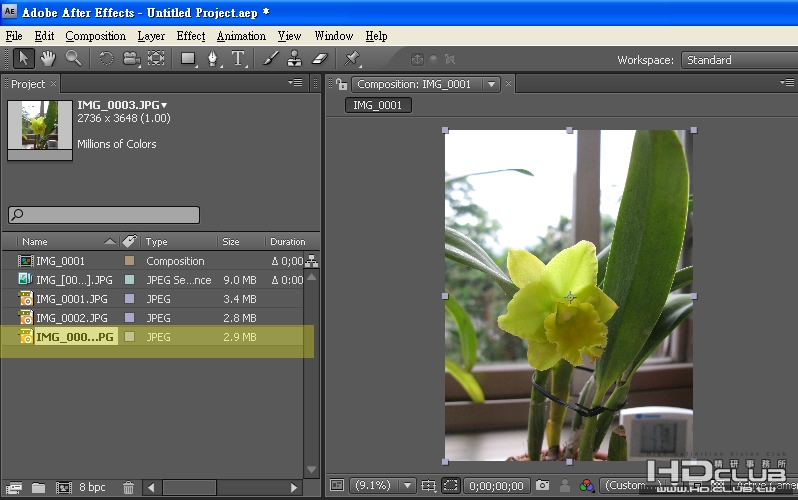Select the Pan Behind tool
This screenshot has height=500, width=798.
(156, 59)
